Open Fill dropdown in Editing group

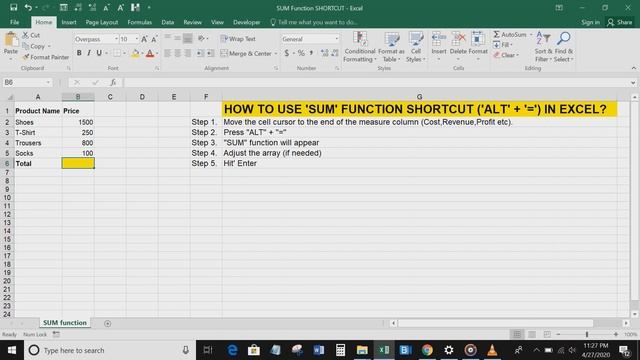pos(502,45)
